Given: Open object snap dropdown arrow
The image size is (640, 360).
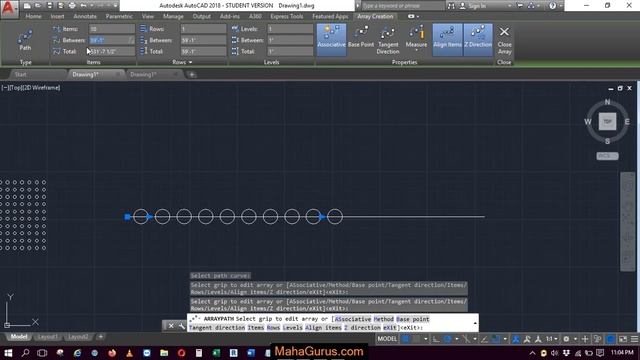Looking at the screenshot, I should click(x=505, y=339).
